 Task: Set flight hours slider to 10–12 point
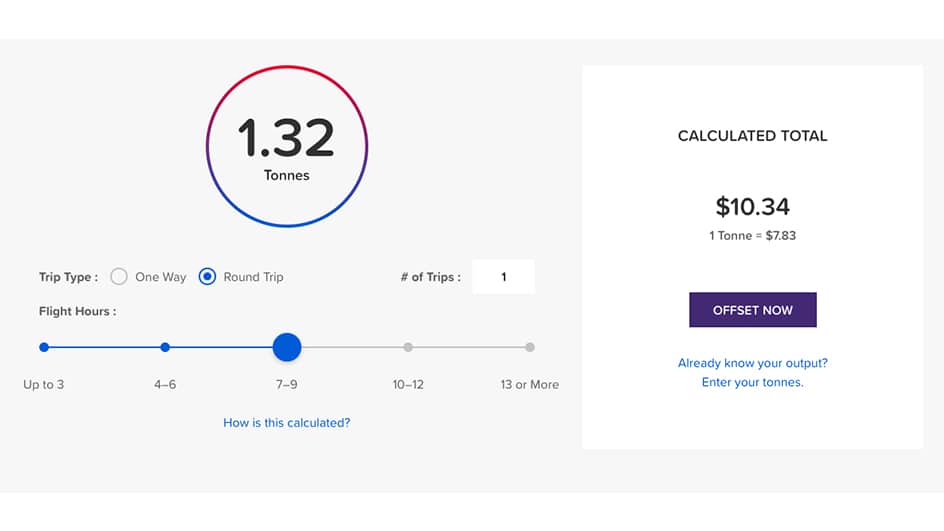408,347
